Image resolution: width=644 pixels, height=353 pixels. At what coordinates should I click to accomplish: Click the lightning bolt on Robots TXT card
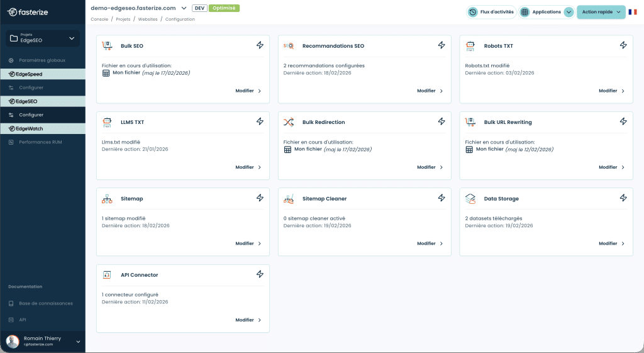623,45
